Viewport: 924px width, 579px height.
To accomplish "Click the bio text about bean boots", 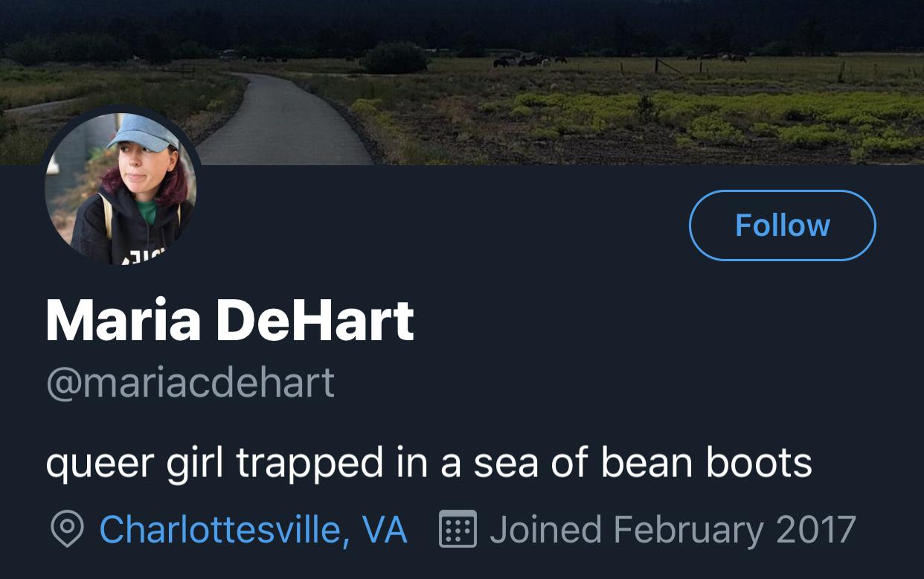I will click(x=429, y=462).
